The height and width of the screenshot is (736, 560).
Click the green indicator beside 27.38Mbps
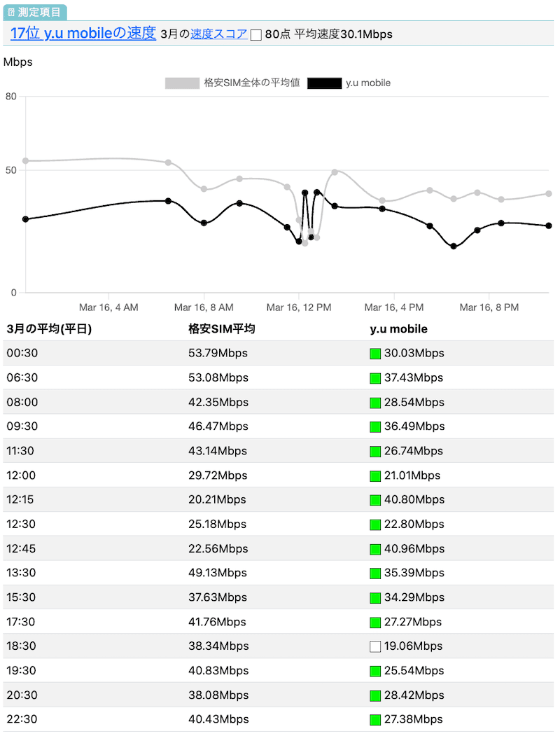coord(375,720)
